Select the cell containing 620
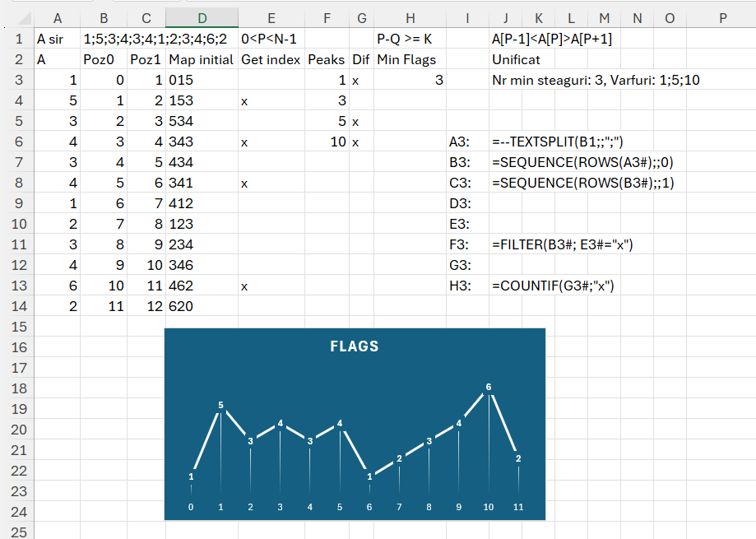 pos(201,306)
